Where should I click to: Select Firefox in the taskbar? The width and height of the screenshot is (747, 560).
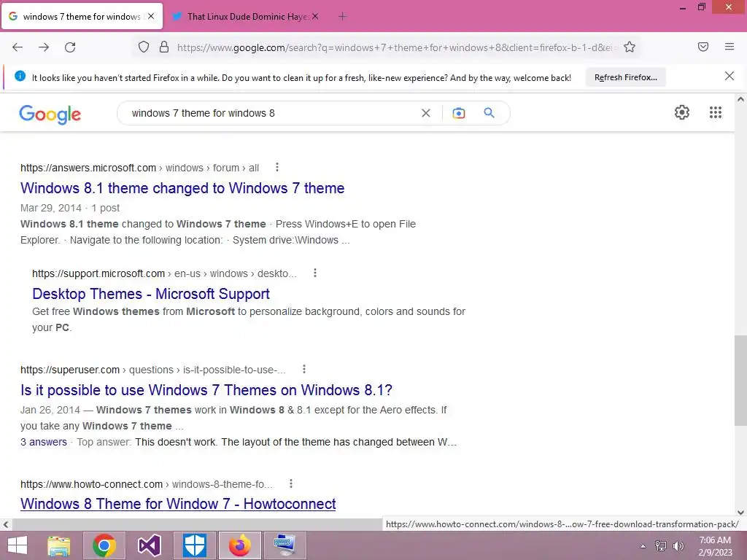click(x=239, y=545)
